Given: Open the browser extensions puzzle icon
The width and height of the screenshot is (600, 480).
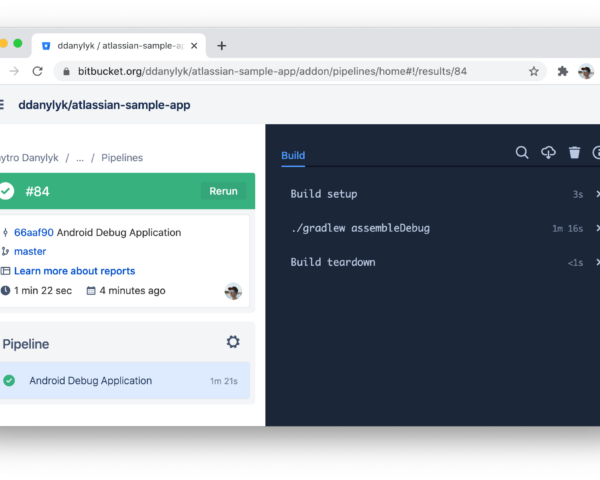Looking at the screenshot, I should click(x=562, y=72).
